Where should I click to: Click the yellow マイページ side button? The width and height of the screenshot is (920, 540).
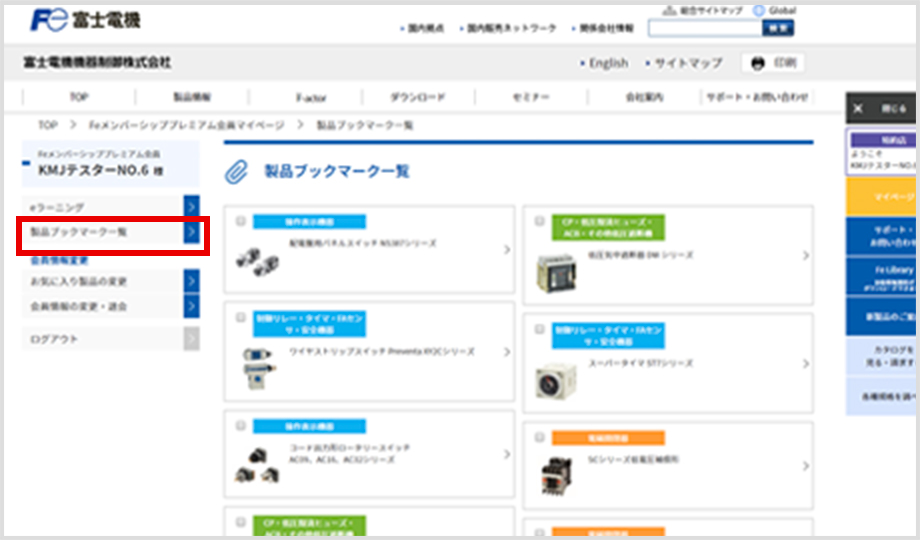click(x=881, y=197)
